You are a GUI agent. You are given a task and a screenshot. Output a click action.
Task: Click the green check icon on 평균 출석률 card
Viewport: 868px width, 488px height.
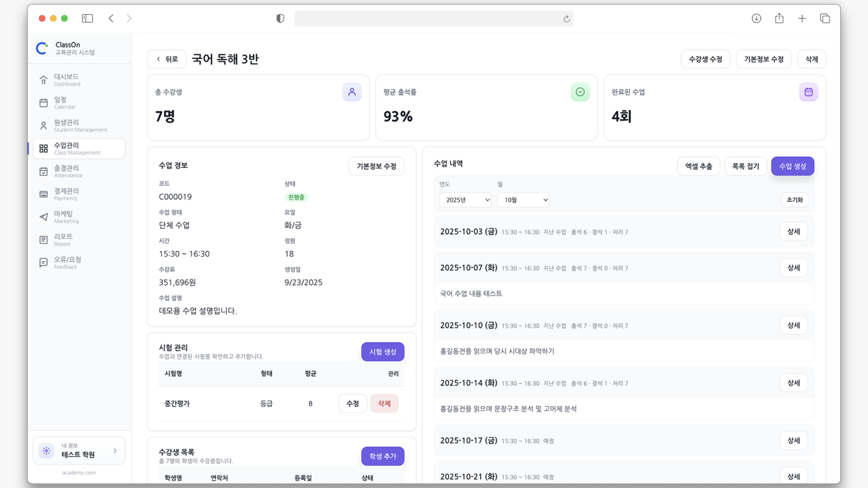coord(580,92)
